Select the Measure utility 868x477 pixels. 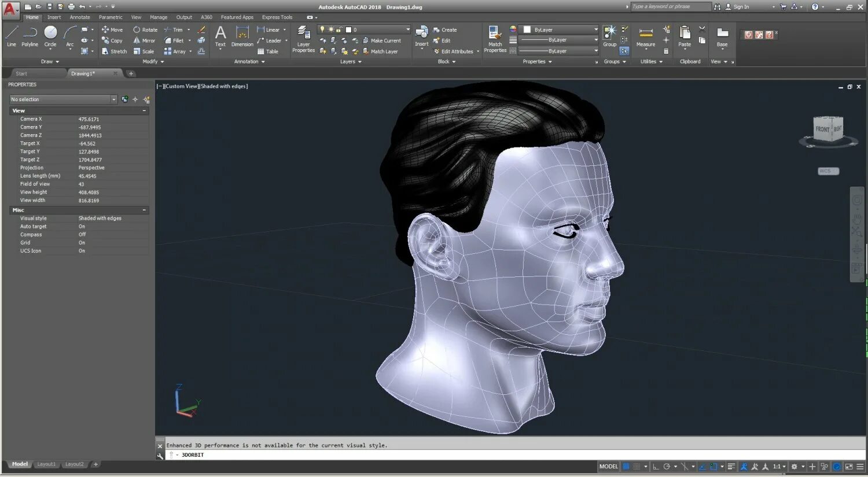tap(645, 36)
